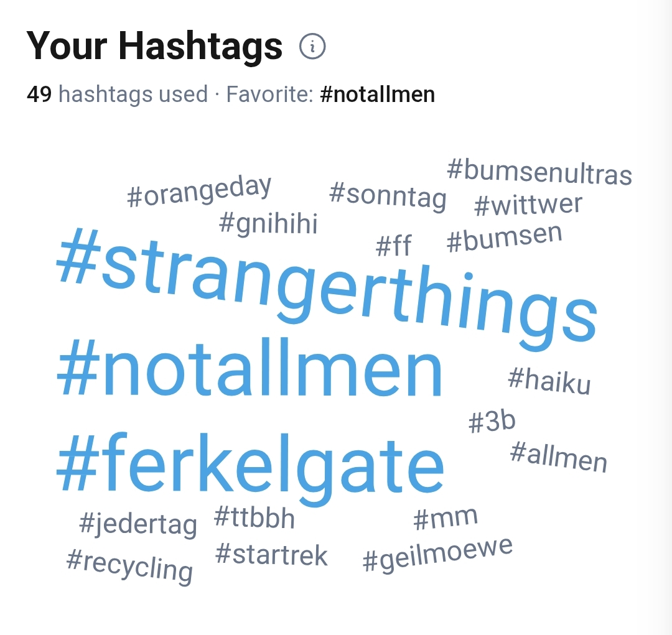The image size is (672, 635).
Task: Click the #orangeday hashtag
Action: tap(199, 192)
